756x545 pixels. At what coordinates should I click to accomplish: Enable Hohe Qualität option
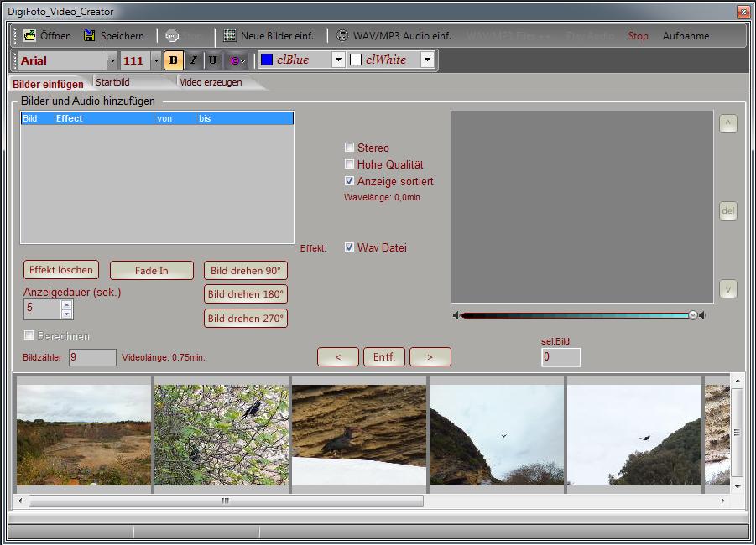pos(350,164)
